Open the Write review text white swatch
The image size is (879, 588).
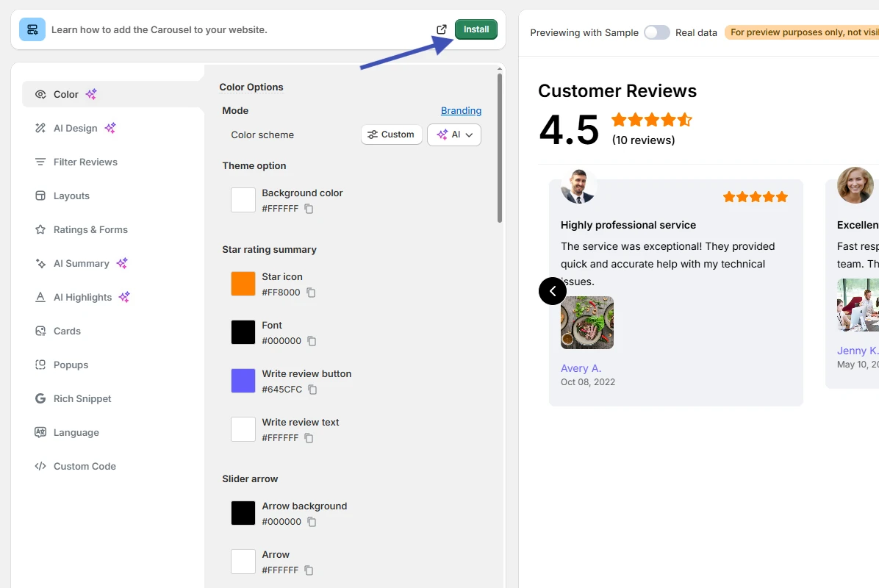click(243, 429)
